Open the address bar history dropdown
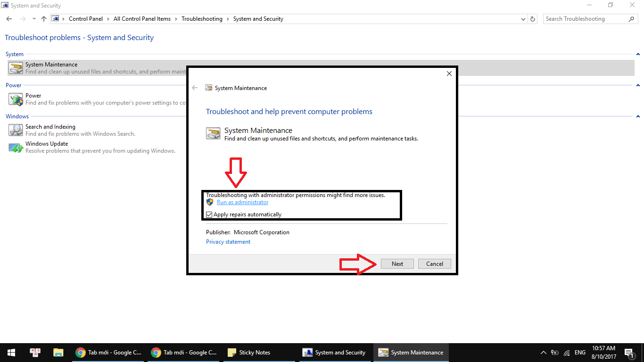Viewport: 644px width, 362px height. tap(523, 19)
